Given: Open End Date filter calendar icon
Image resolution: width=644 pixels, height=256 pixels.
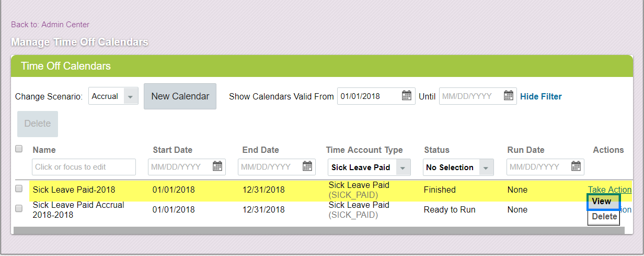Looking at the screenshot, I should point(308,166).
